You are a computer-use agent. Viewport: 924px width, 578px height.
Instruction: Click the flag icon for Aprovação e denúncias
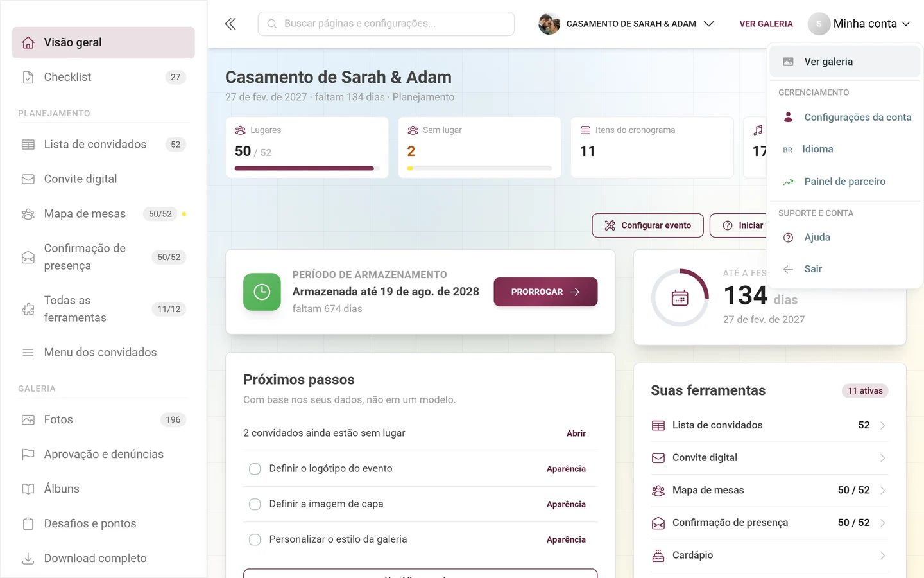coord(28,454)
